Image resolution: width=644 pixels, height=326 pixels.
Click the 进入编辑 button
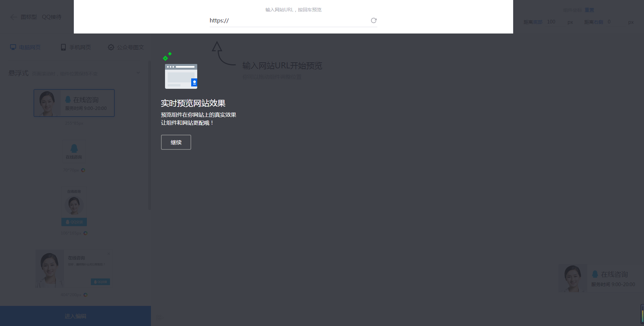(75, 316)
